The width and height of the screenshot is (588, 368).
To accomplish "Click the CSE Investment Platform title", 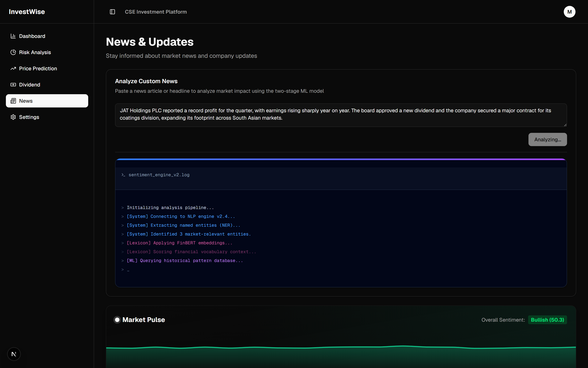I will [x=156, y=12].
